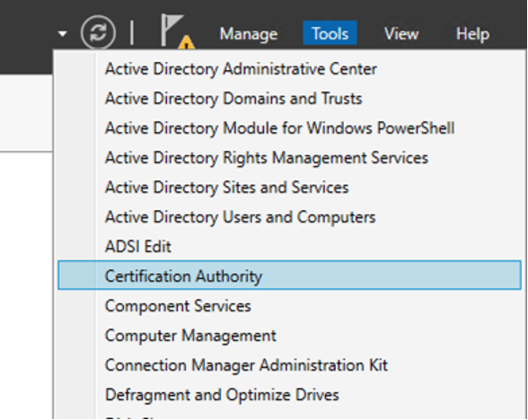Open the View menu
The height and width of the screenshot is (420, 528).
[x=401, y=34]
